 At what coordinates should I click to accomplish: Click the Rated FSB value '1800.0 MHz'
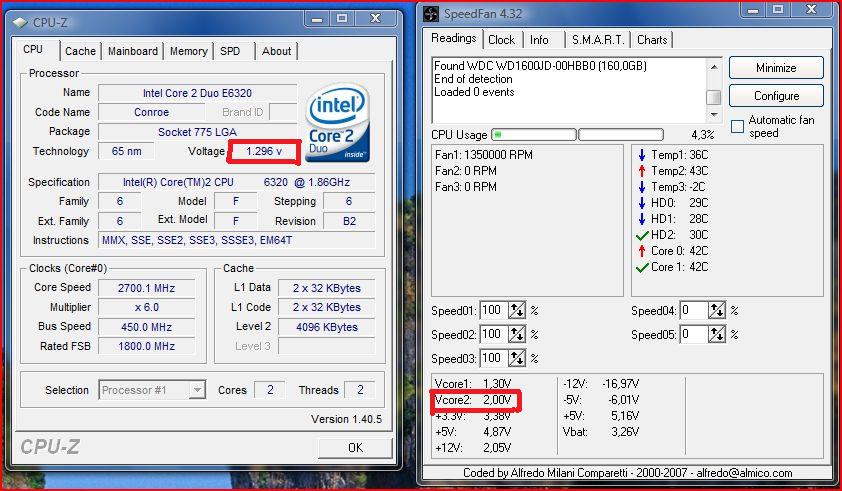click(147, 346)
